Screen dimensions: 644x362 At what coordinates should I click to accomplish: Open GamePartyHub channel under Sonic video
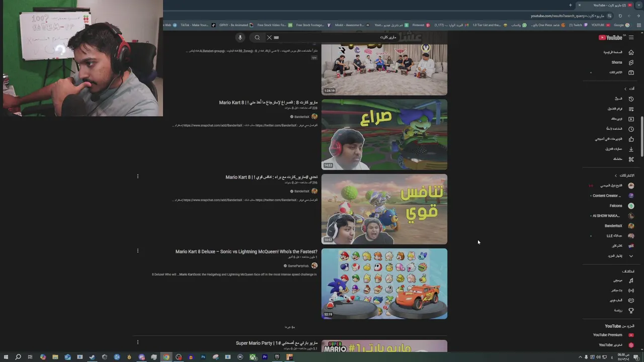click(x=298, y=265)
